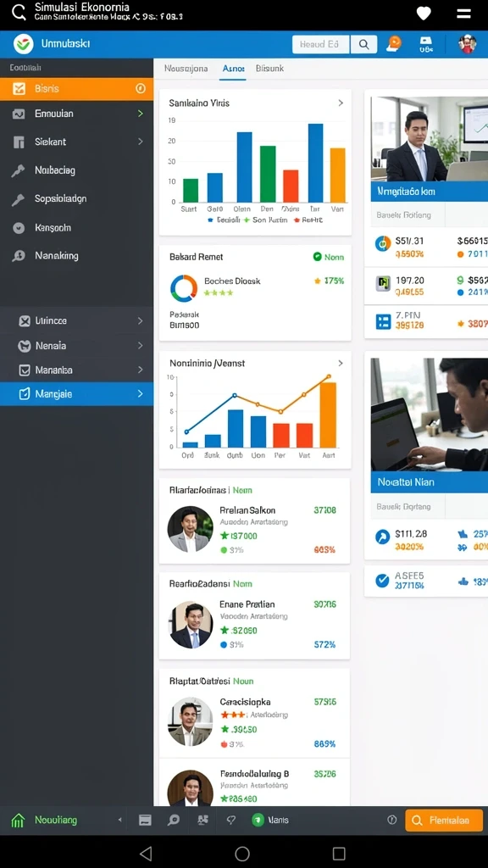Tap the Android back navigation button
Viewport: 488px width, 868px height.
pos(146,853)
